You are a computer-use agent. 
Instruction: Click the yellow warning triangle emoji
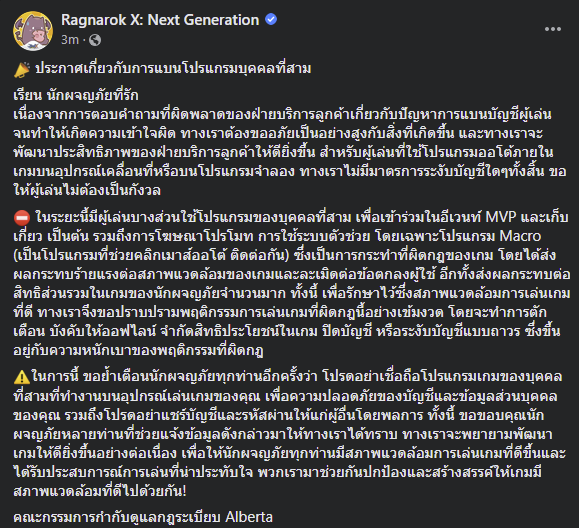22,377
